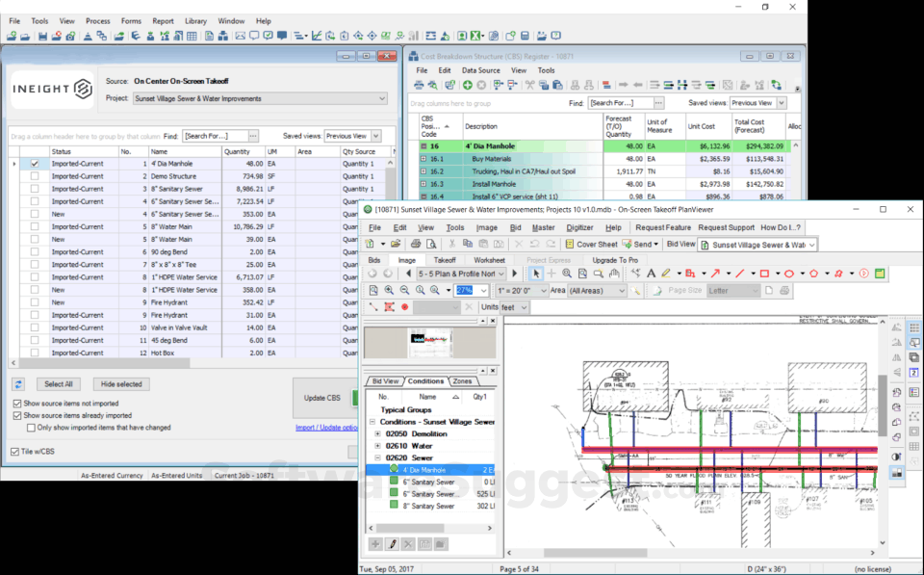Toggle Show source items not imported
Image resolution: width=924 pixels, height=575 pixels.
point(17,404)
